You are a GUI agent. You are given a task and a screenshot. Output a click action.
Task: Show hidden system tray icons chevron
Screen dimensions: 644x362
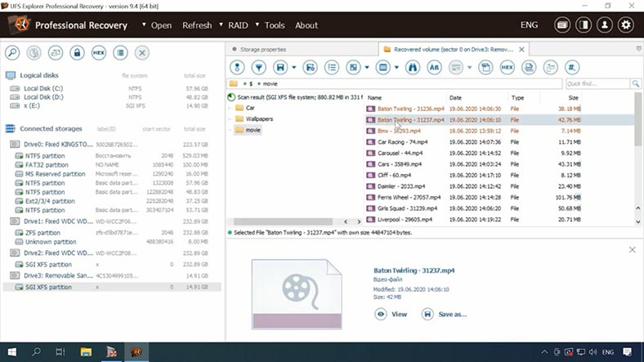(x=544, y=351)
